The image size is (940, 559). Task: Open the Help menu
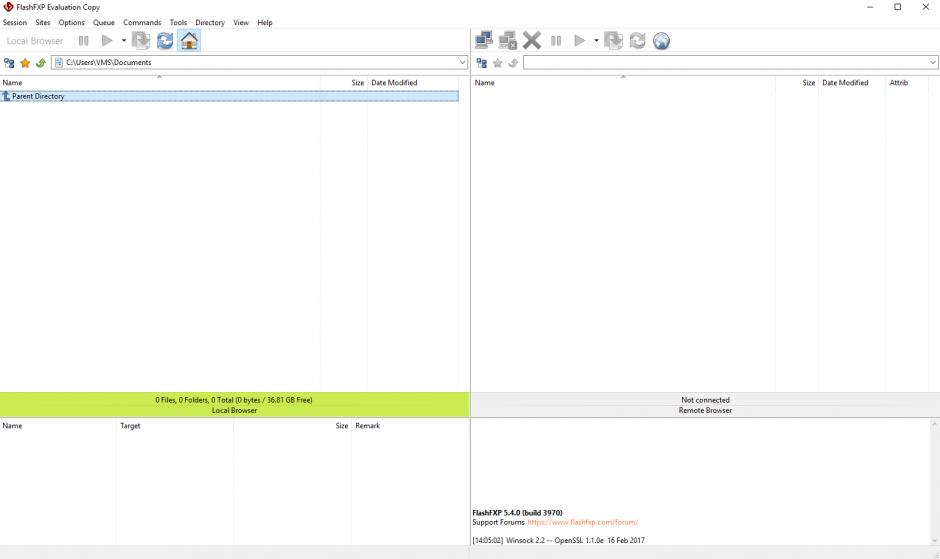coord(265,22)
